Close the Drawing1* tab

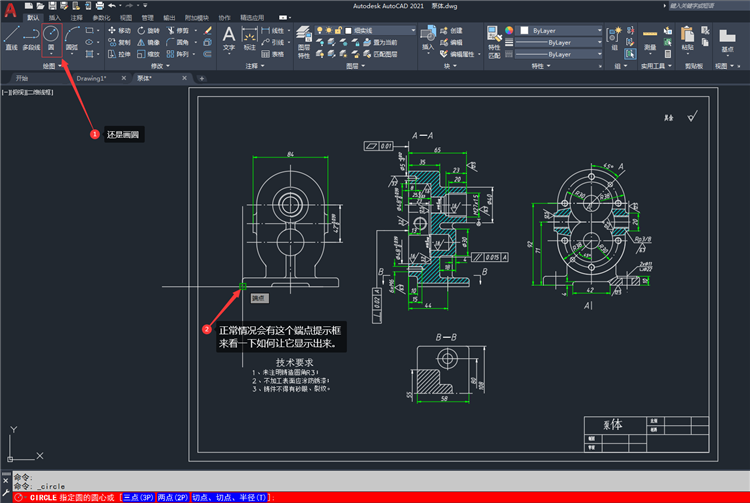(124, 78)
